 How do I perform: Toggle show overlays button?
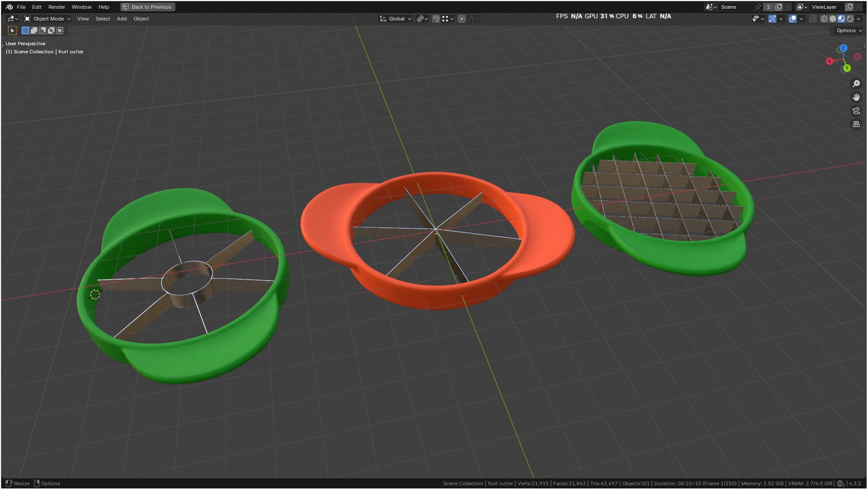pyautogui.click(x=793, y=19)
